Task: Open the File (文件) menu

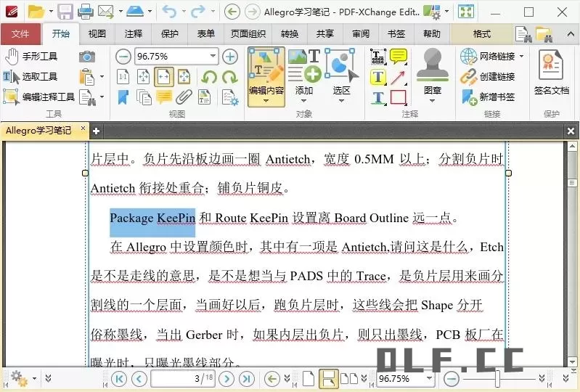Action: 21,34
